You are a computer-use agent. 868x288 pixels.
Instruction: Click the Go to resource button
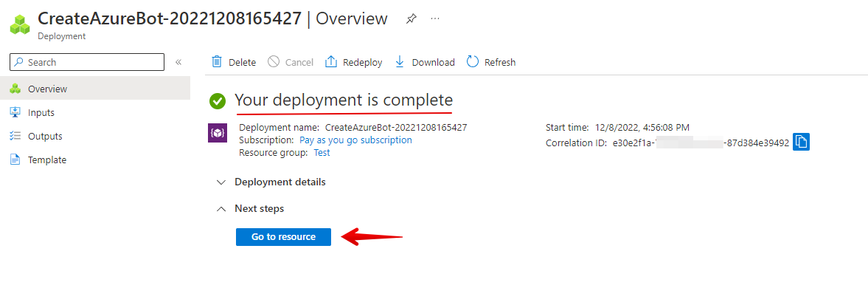click(283, 237)
